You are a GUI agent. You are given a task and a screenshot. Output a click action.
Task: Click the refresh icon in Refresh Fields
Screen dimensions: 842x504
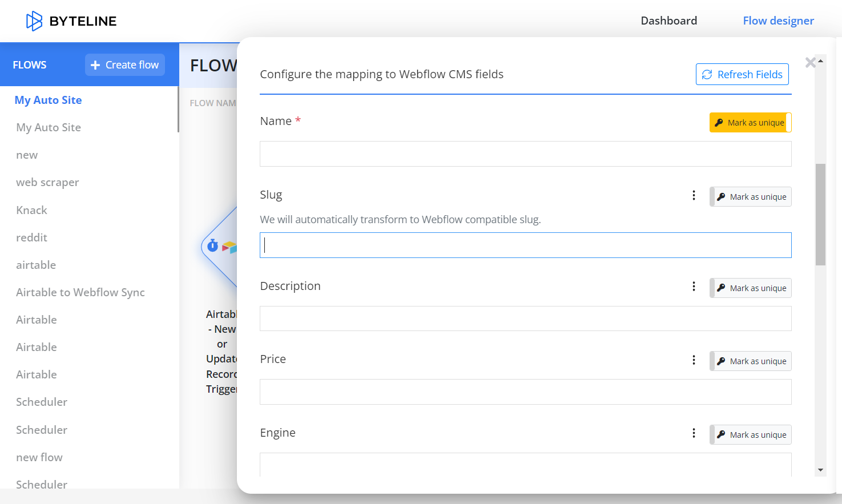point(707,75)
